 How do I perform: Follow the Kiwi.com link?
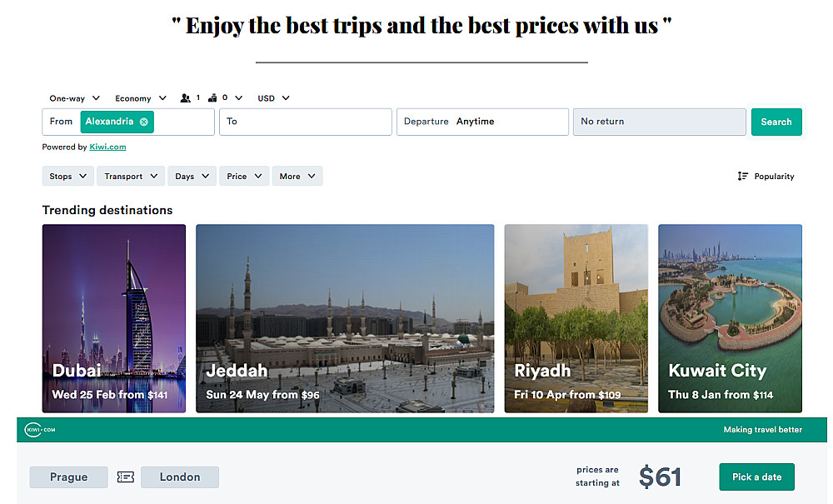click(107, 147)
